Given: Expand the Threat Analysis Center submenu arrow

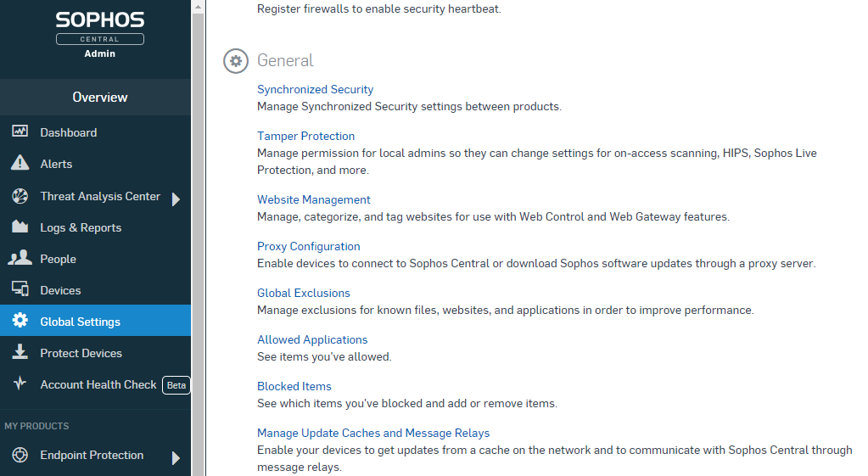Looking at the screenshot, I should (x=176, y=199).
